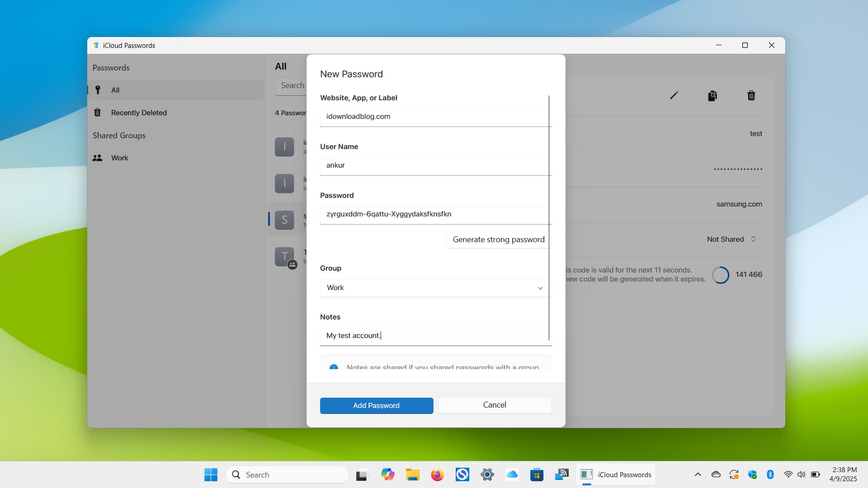
Task: Click the info icon beside notes sharing message
Action: tap(334, 367)
